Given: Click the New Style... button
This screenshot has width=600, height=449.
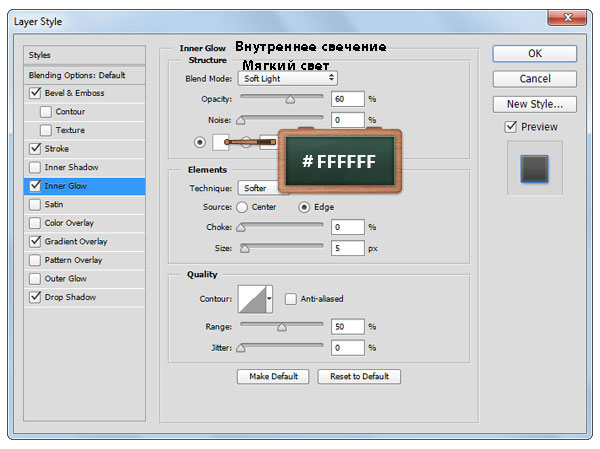Looking at the screenshot, I should [535, 104].
